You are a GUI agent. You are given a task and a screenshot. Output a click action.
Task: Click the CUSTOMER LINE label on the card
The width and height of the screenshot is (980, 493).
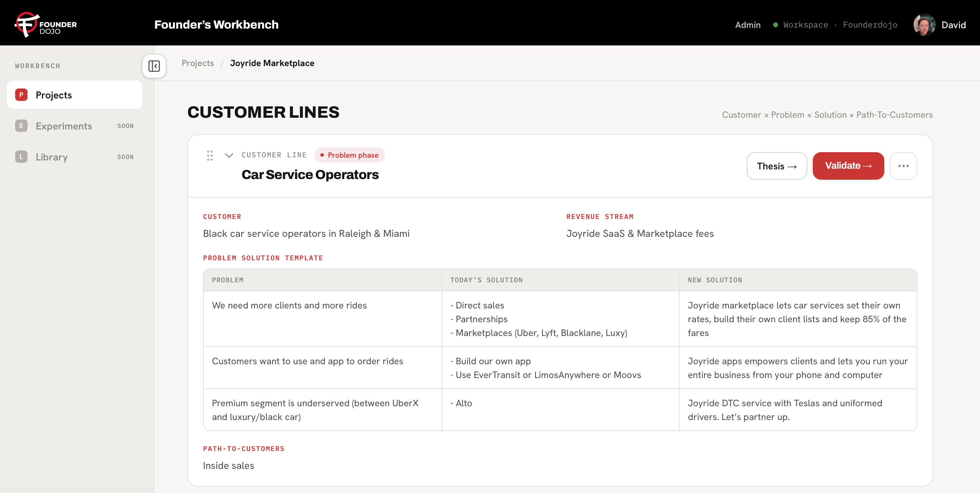pyautogui.click(x=274, y=155)
